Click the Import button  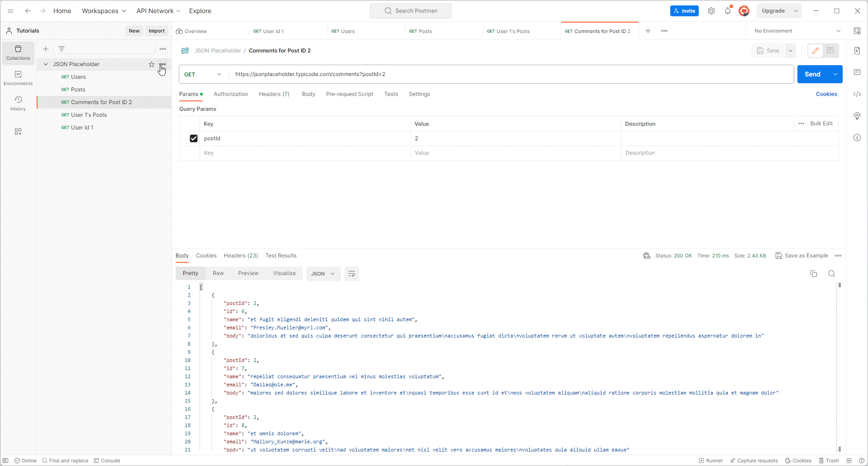[157, 31]
